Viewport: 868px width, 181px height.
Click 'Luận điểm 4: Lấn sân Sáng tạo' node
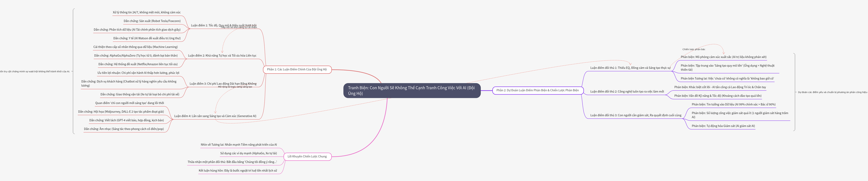tap(215, 116)
